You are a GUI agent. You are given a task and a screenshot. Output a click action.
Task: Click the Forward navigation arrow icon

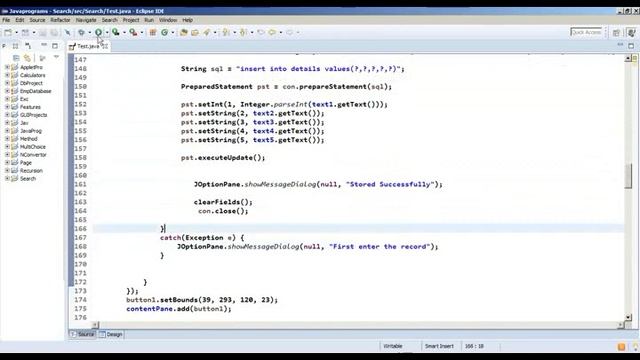(289, 32)
